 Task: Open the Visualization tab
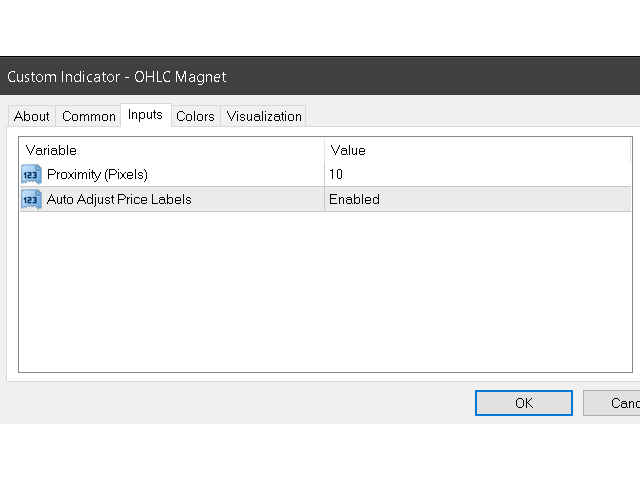click(264, 116)
